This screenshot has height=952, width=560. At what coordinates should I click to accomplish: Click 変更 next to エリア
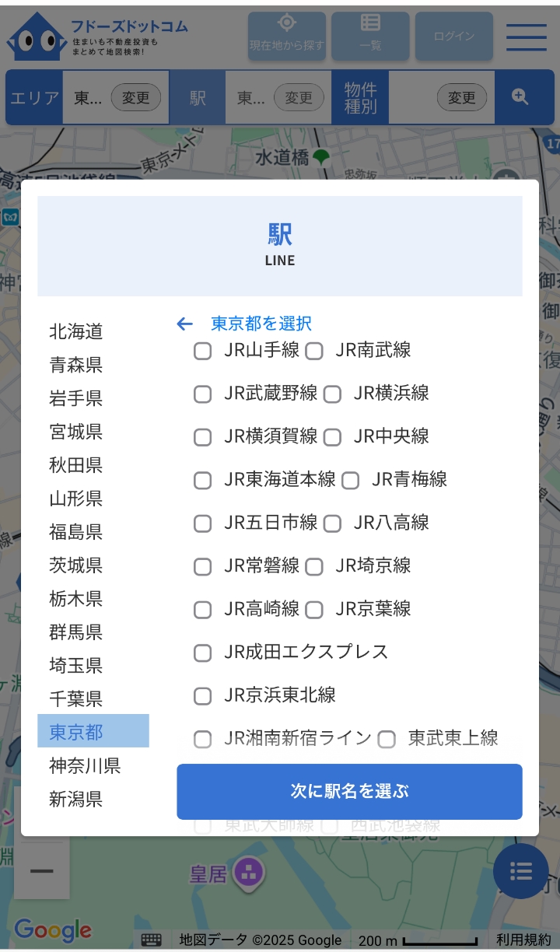coord(136,97)
